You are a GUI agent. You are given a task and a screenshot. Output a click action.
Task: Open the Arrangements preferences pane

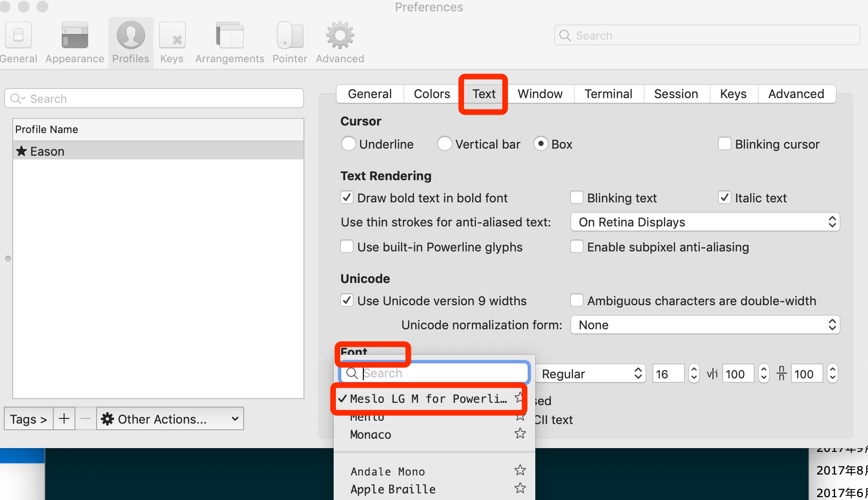(229, 42)
